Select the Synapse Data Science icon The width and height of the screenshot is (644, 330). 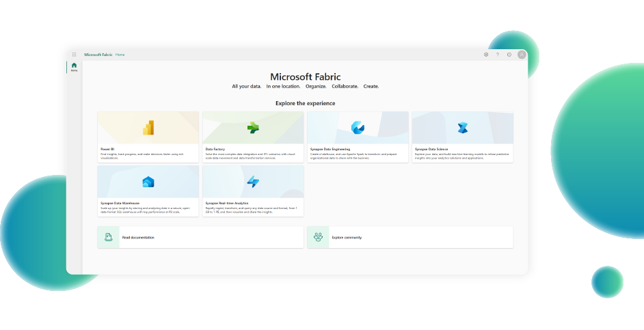(x=462, y=128)
